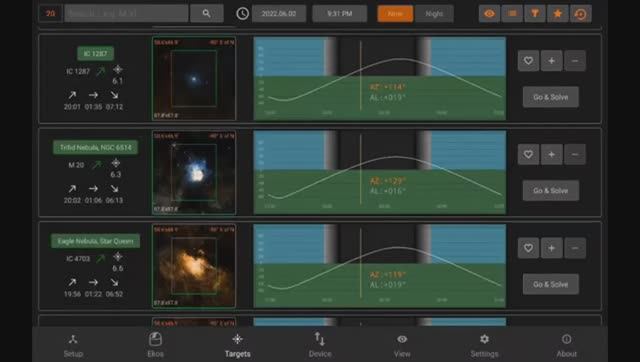The width and height of the screenshot is (640, 362).
Task: Open the list view icon in top bar
Action: 512,13
